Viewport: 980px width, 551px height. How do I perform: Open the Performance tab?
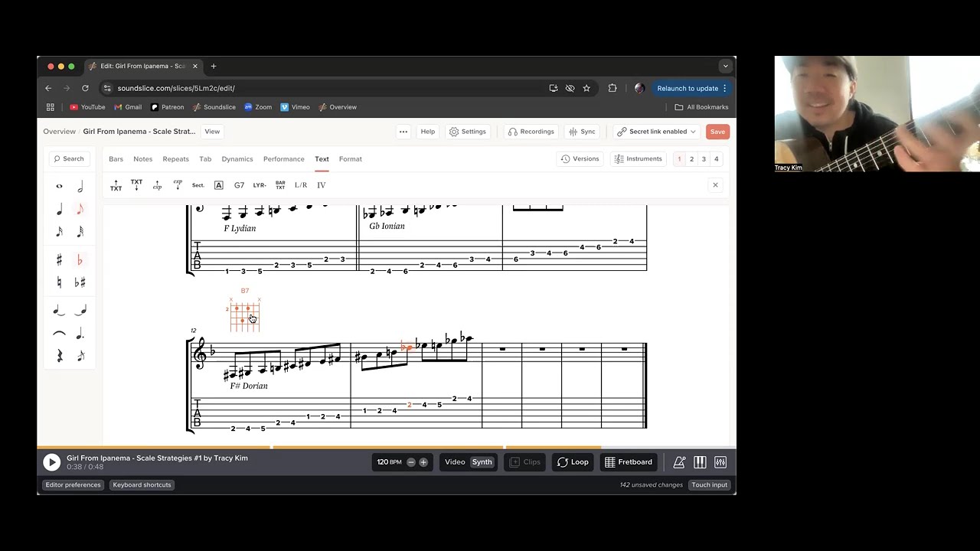click(x=284, y=159)
